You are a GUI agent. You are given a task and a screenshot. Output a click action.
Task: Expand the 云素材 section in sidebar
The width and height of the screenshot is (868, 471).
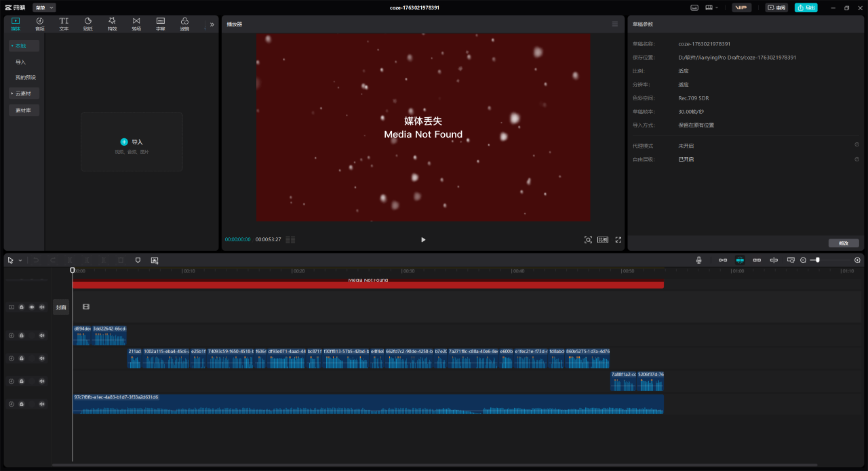point(24,93)
